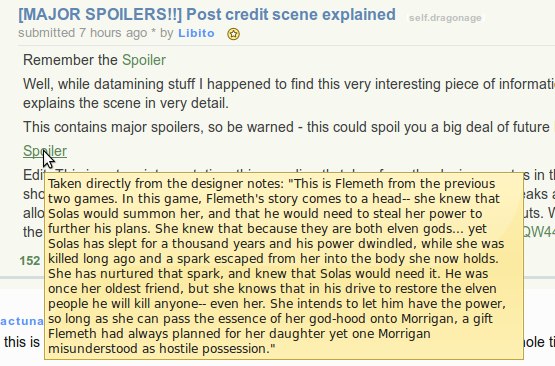Image resolution: width=555 pixels, height=366 pixels.
Task: Click the line "explains the scene in very detail."
Action: click(x=126, y=103)
